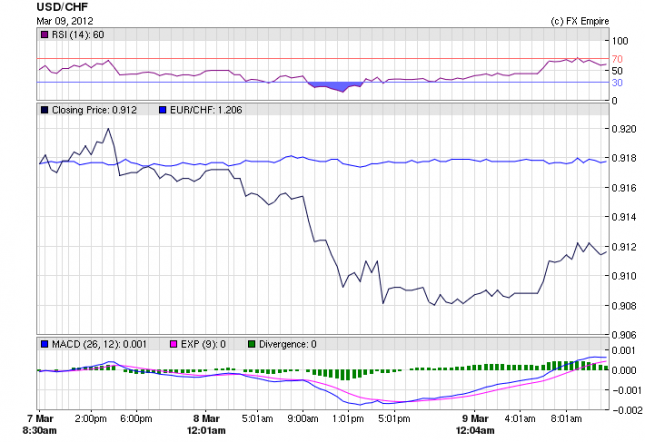Click the 0.908 price axis label
The width and height of the screenshot is (645, 442).
[x=624, y=305]
